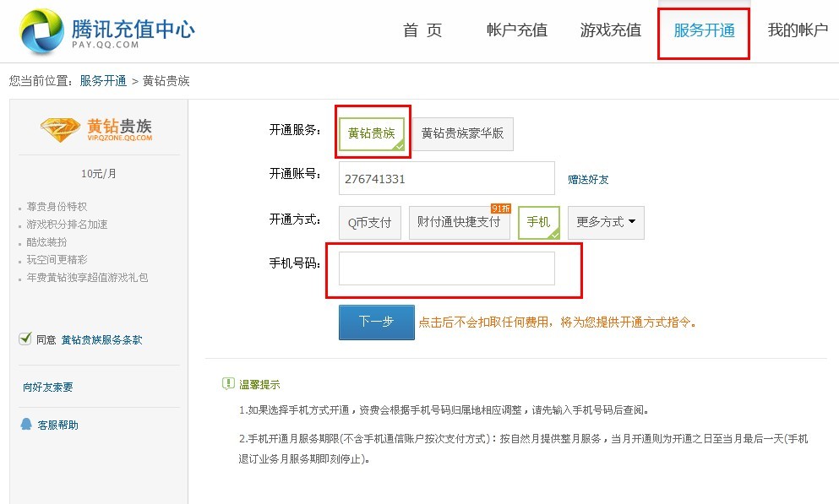839x504 pixels.
Task: Click the 游戏积分排名加速 list item
Action: tap(67, 224)
